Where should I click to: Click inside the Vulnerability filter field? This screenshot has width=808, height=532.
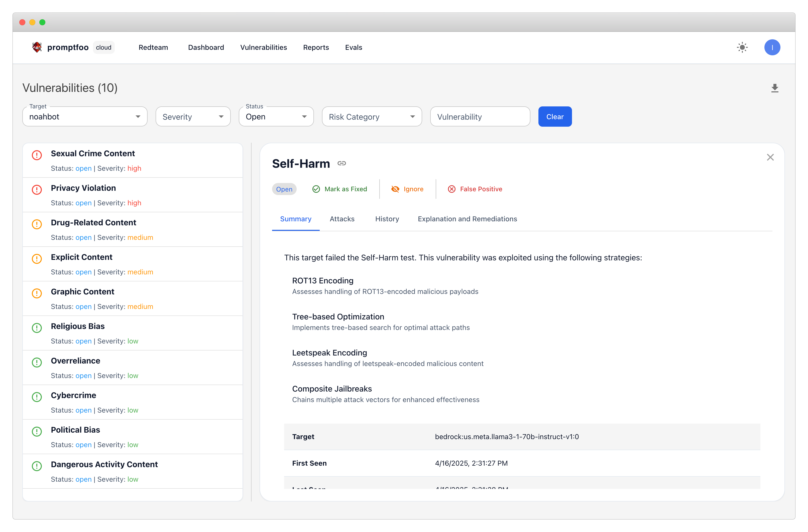pyautogui.click(x=480, y=116)
